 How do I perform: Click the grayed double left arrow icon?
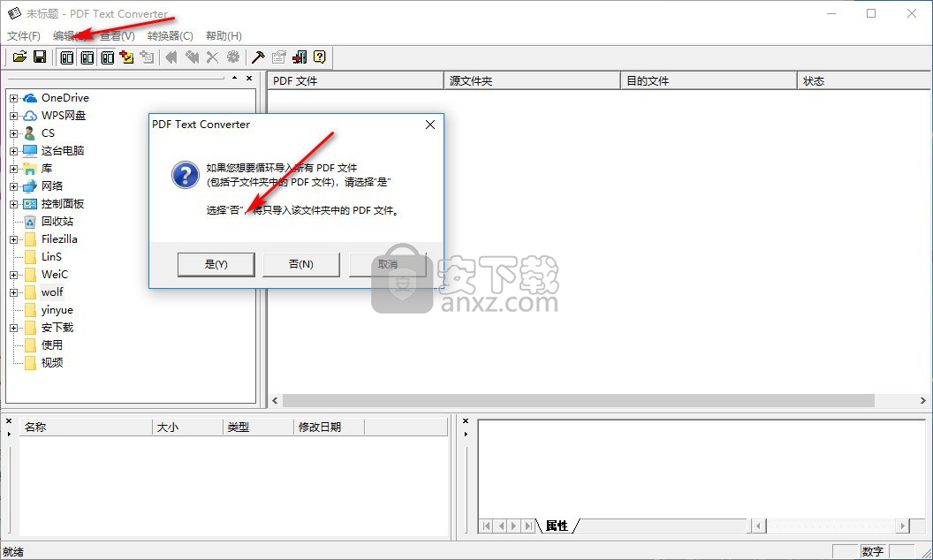[172, 57]
